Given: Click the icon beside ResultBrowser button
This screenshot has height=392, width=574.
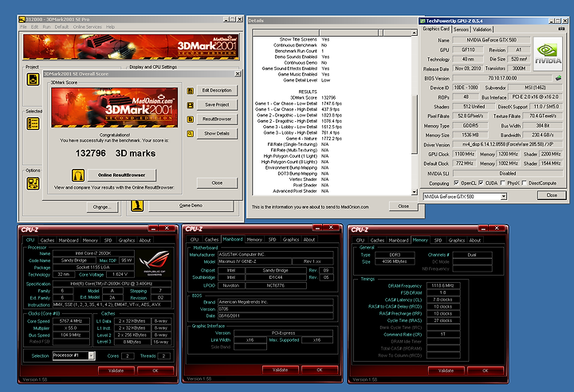Looking at the screenshot, I should point(191,120).
